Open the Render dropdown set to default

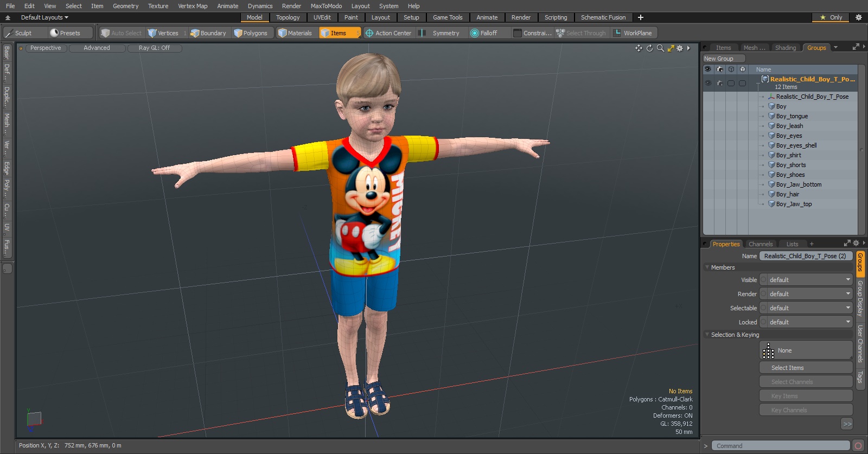pos(806,294)
